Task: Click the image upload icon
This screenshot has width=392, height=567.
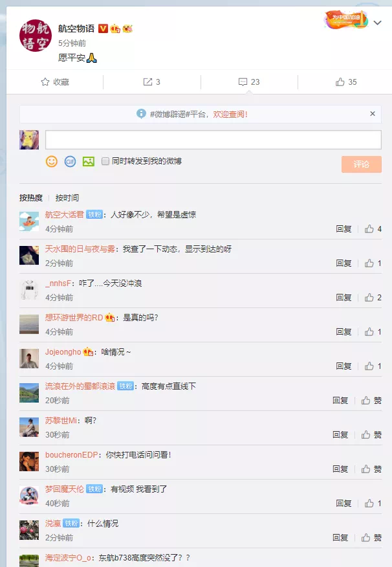Action: (x=89, y=161)
